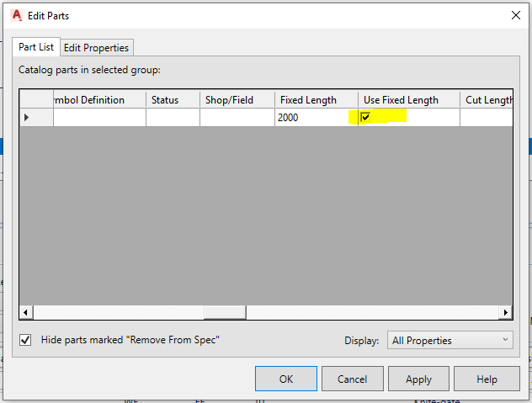532x403 pixels.
Task: Click the left arrow of horizontal scrollbar
Action: click(26, 312)
